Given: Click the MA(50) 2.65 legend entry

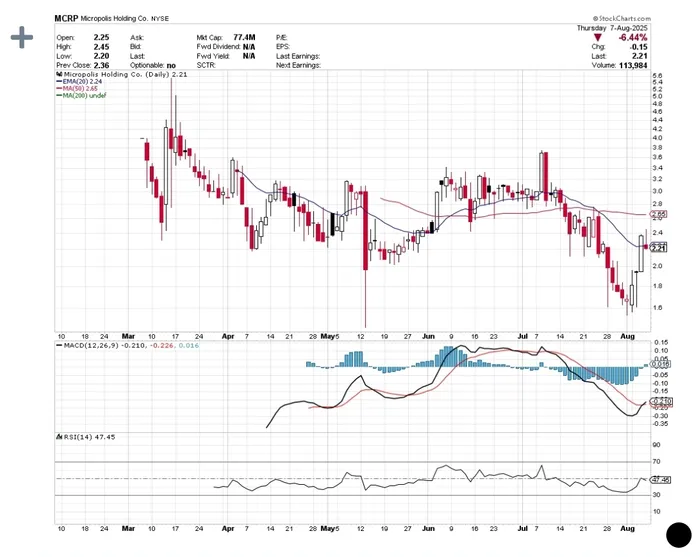Looking at the screenshot, I should (81, 88).
